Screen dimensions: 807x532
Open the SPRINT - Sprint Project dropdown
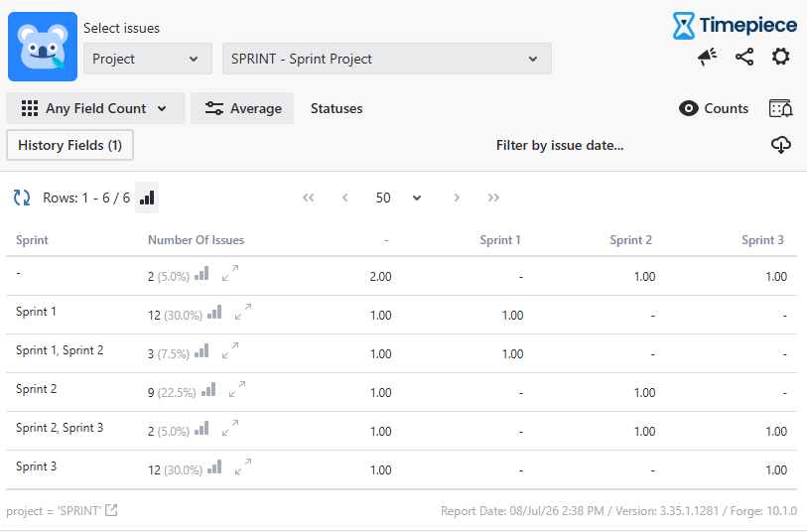tap(386, 59)
